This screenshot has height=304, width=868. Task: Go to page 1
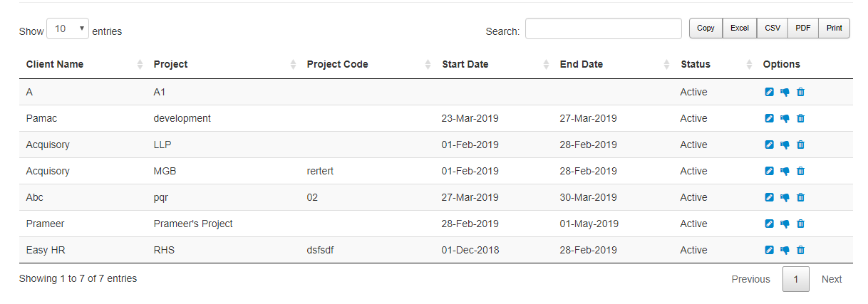tap(796, 279)
